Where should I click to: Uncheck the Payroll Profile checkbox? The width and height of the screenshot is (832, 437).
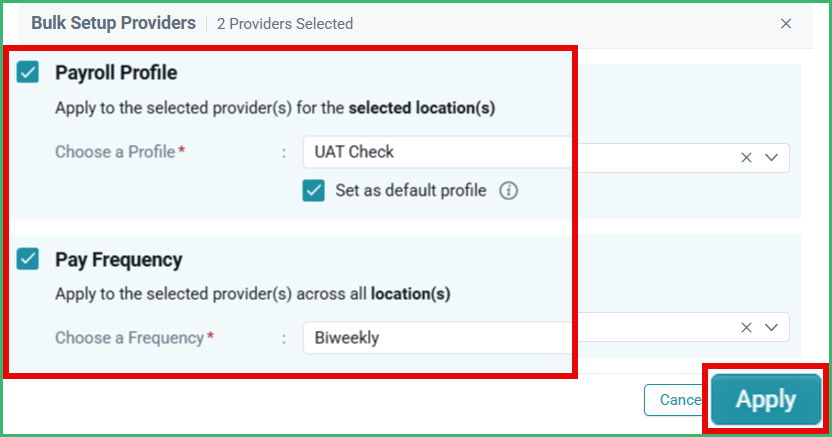pyautogui.click(x=28, y=72)
